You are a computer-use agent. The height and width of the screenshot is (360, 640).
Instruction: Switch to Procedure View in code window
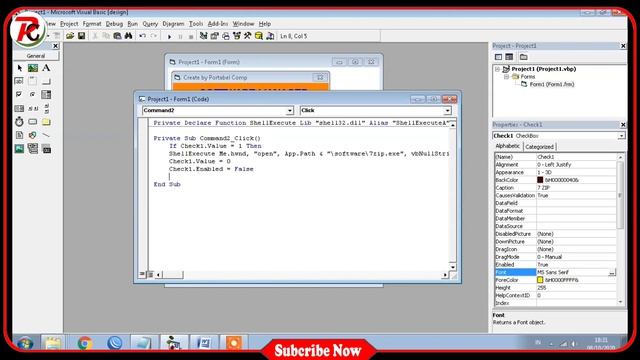(142, 274)
